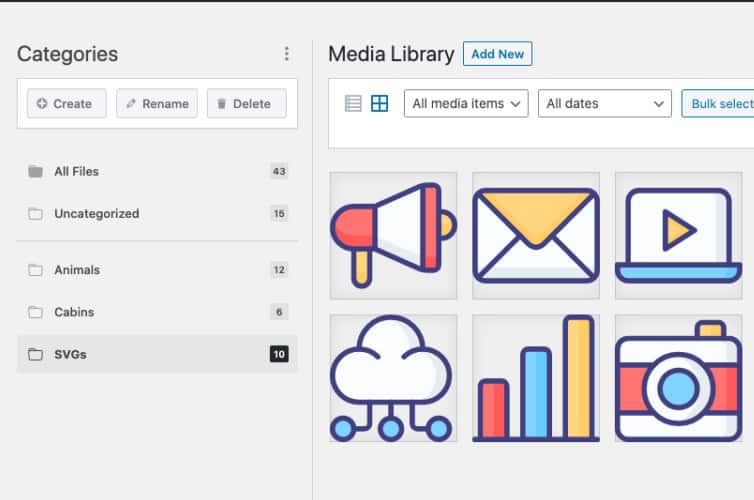The image size is (754, 500).
Task: Open the All media items dropdown
Action: coord(466,103)
